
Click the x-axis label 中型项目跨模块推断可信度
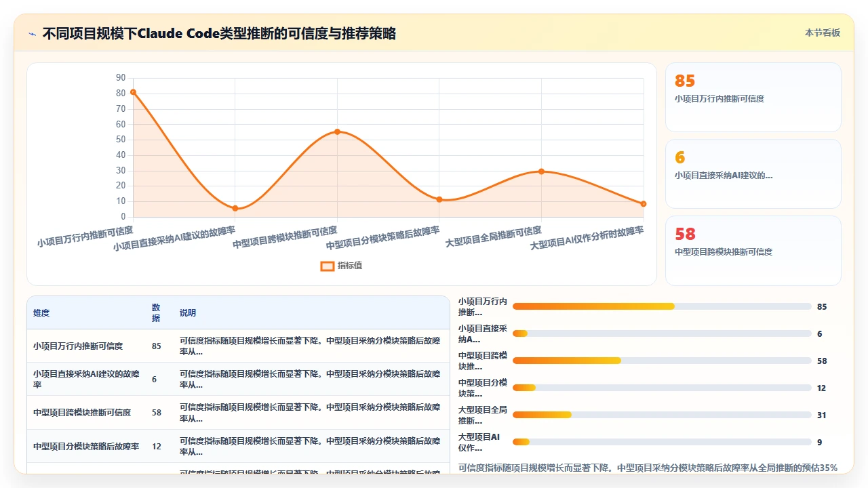tap(285, 237)
